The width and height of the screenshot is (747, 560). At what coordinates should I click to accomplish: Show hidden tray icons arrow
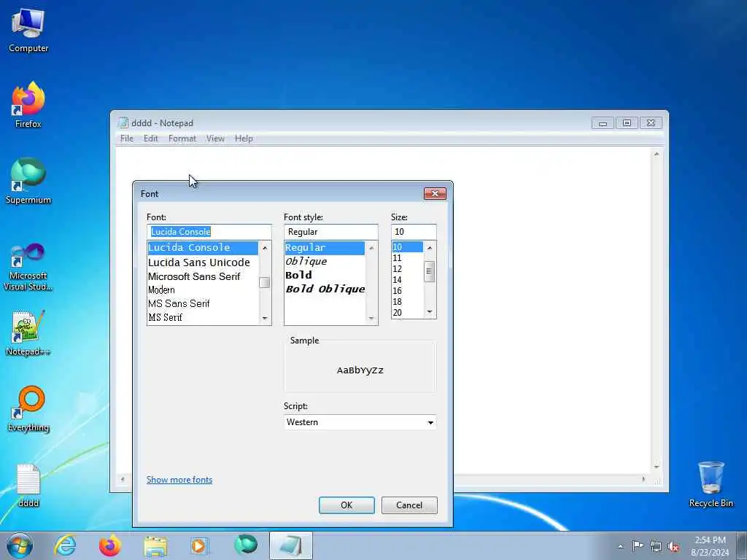[x=620, y=546]
